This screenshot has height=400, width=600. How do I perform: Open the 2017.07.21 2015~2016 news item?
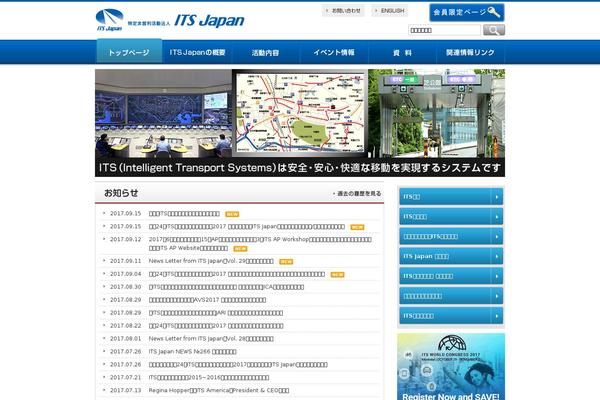[x=209, y=377]
